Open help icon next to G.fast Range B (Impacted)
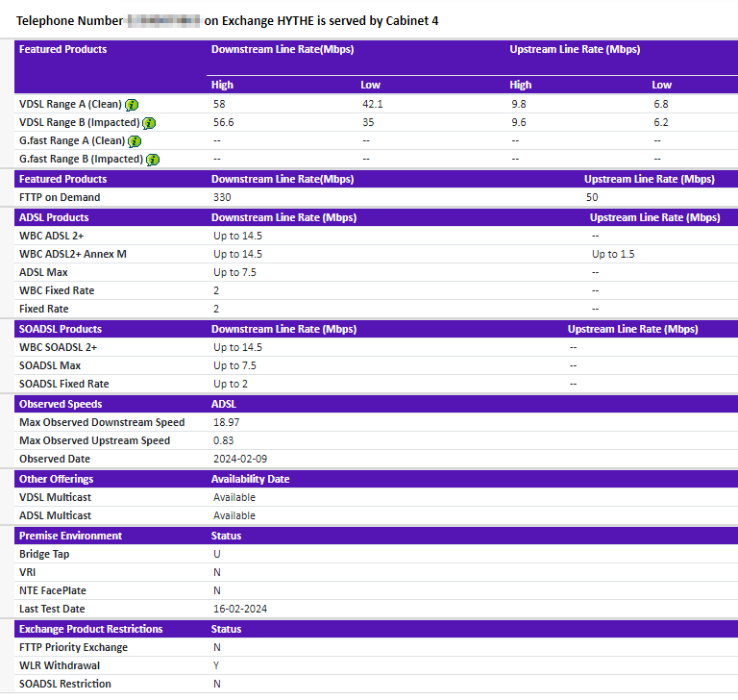738x700 pixels. click(x=153, y=160)
